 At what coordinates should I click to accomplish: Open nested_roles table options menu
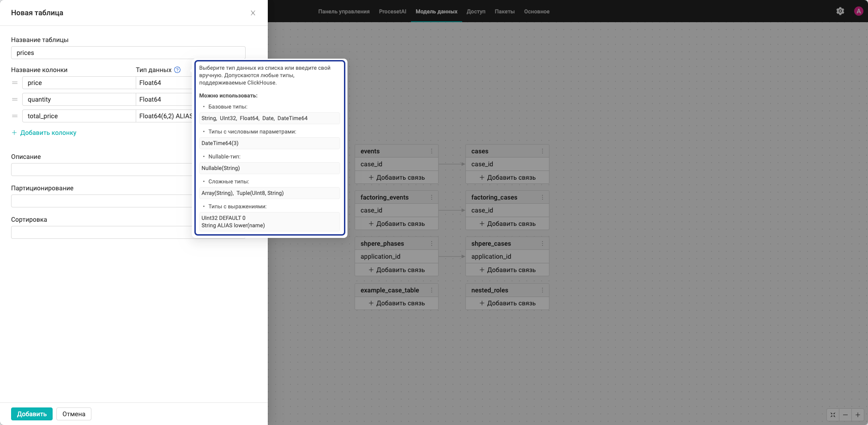[x=542, y=290]
